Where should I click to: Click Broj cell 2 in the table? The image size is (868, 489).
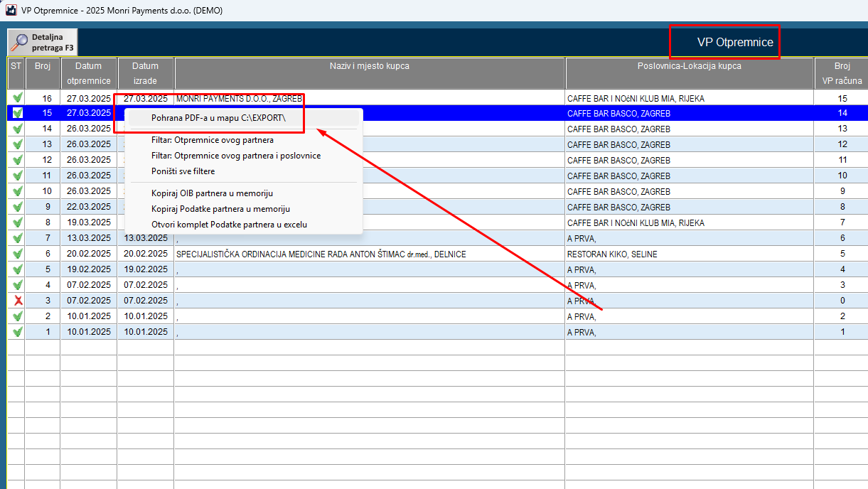click(43, 316)
